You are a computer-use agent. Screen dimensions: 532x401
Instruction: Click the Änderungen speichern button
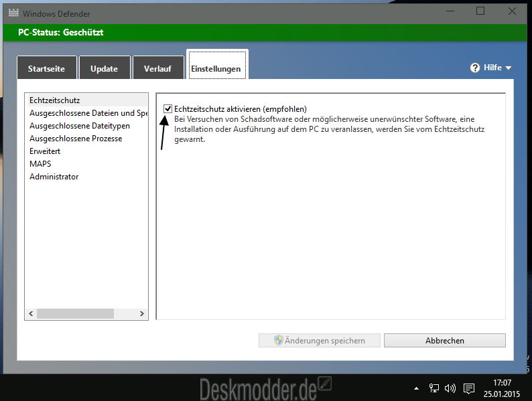click(x=320, y=340)
